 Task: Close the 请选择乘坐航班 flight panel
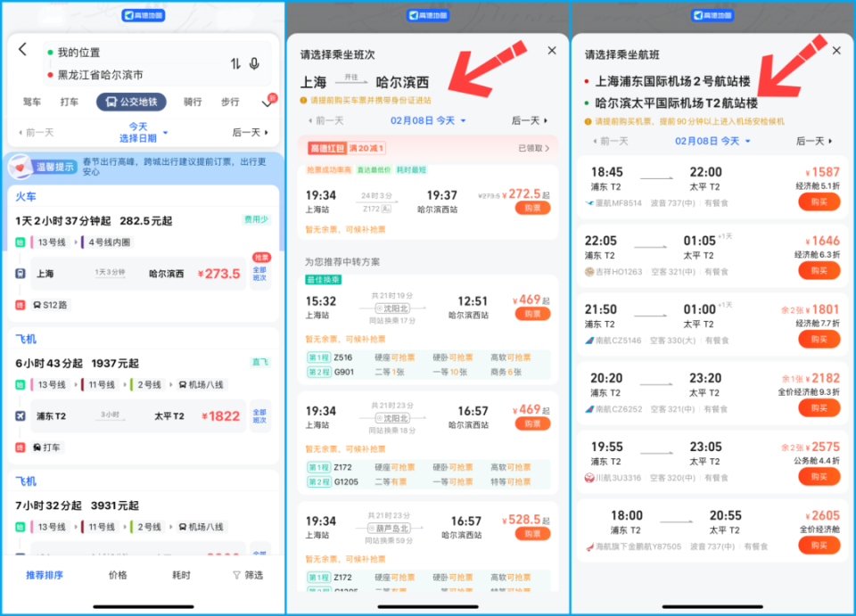(836, 50)
